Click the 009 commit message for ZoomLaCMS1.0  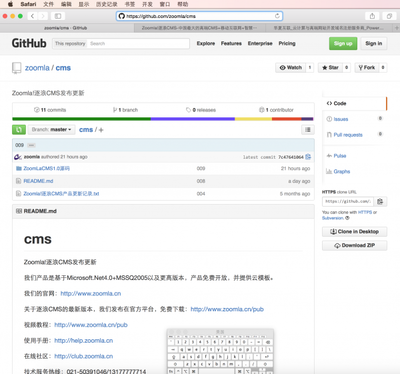(201, 169)
